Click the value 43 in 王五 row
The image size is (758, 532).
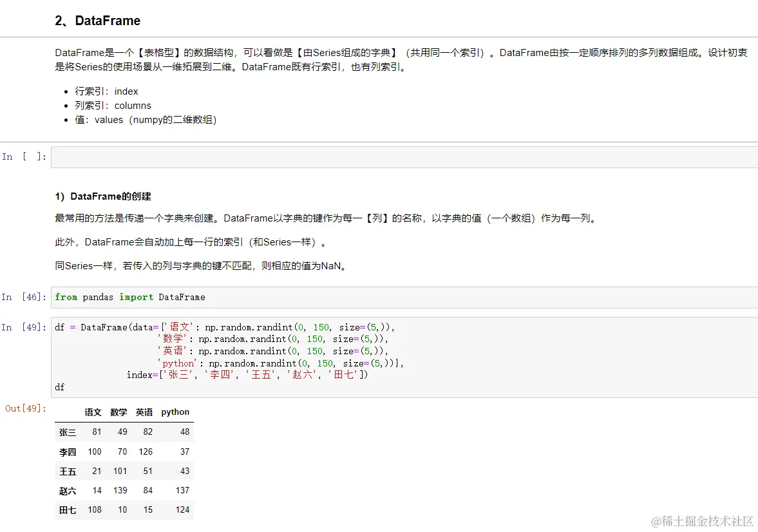[185, 471]
